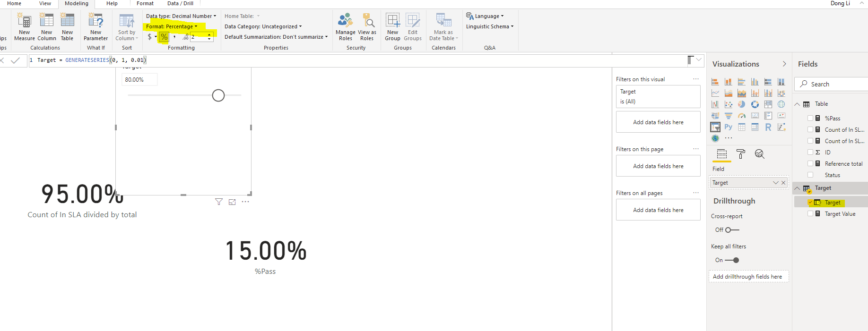The height and width of the screenshot is (331, 868).
Task: Tick the %Pass field checkbox
Action: (x=810, y=118)
